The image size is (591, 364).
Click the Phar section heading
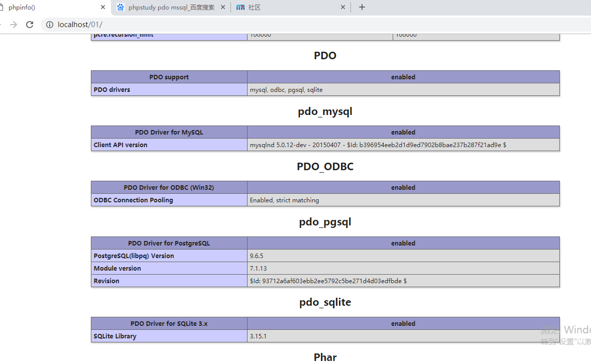coord(325,357)
